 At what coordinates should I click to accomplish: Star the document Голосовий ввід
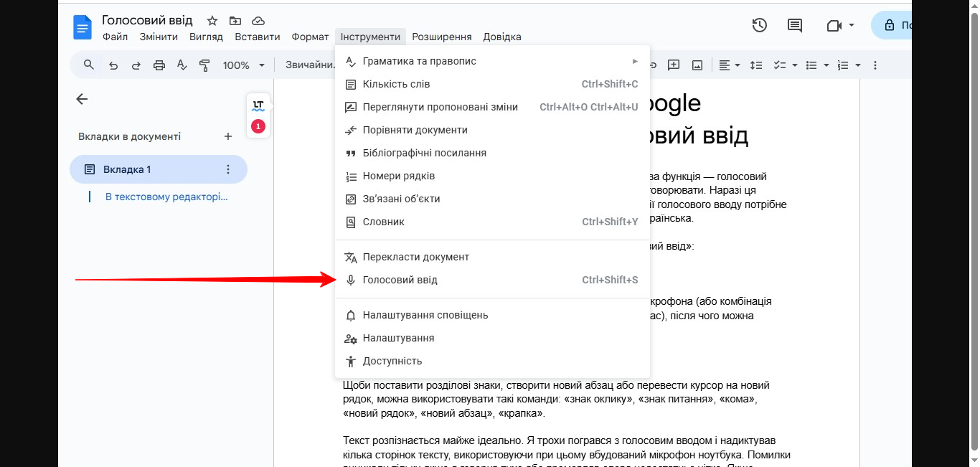[x=212, y=21]
